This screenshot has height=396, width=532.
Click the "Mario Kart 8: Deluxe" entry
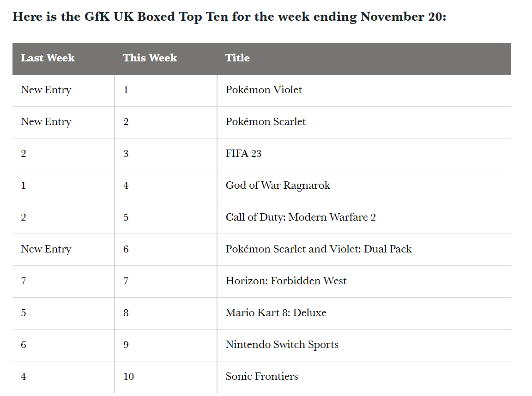276,313
